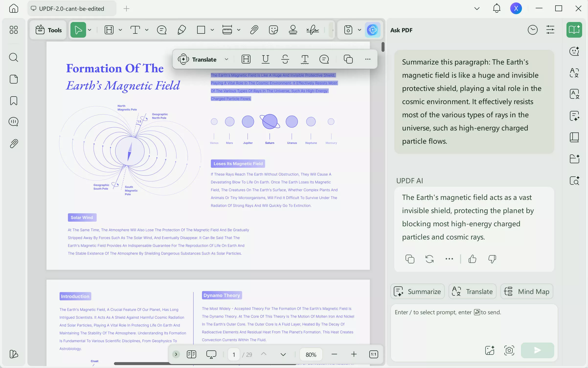Click the 80% zoom level field
This screenshot has height=368, width=588.
click(x=311, y=355)
